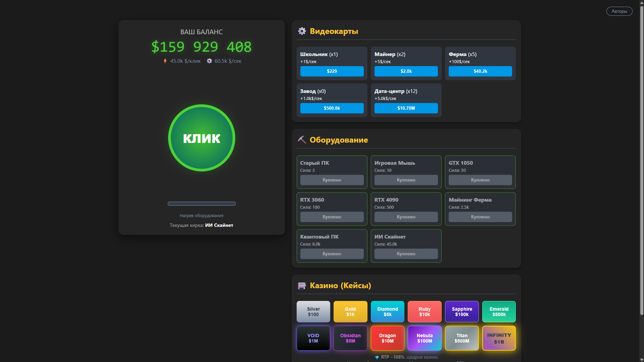
Task: Click the ВАШ БАЛАНС label
Action: pyautogui.click(x=201, y=32)
